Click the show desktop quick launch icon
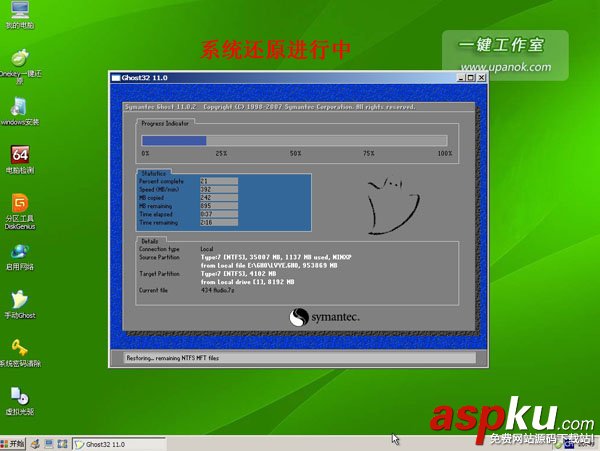 (49, 443)
